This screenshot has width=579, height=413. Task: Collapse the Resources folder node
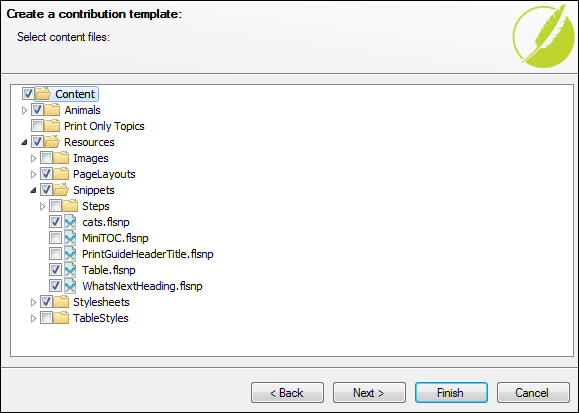[x=24, y=142]
